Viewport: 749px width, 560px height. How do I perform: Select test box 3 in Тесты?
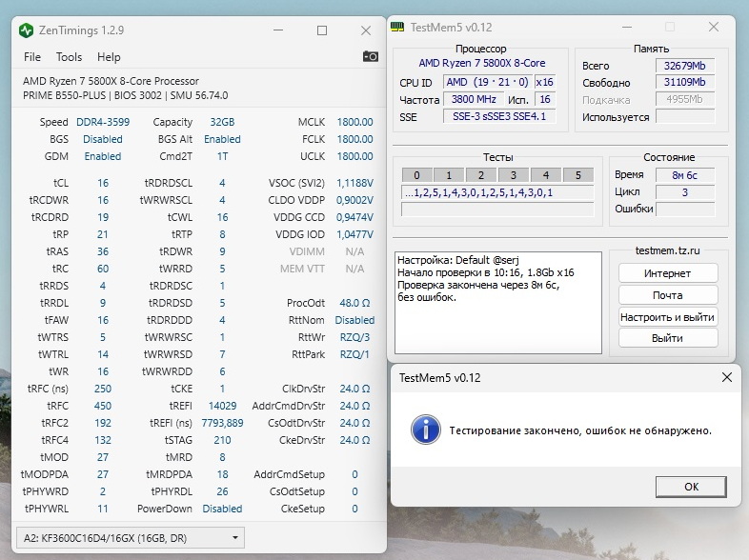(x=514, y=175)
